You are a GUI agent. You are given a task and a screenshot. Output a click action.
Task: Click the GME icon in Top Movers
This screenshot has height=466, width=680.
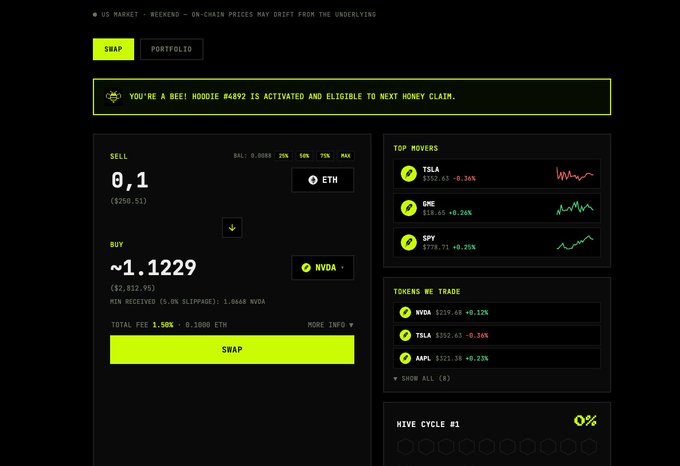coord(409,208)
